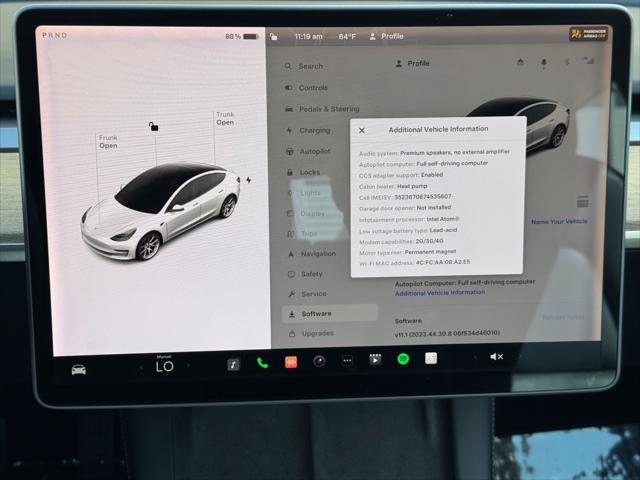Open the HomeLink garage icon

click(520, 62)
